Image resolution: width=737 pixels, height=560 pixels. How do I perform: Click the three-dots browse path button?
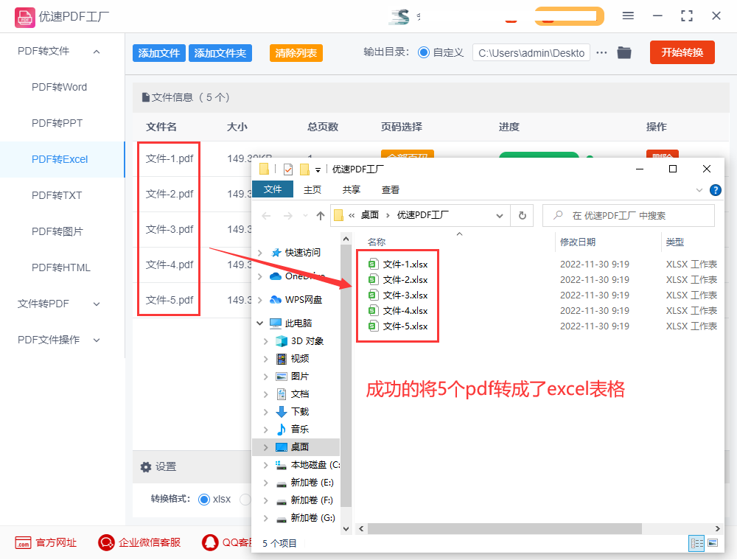pos(601,52)
